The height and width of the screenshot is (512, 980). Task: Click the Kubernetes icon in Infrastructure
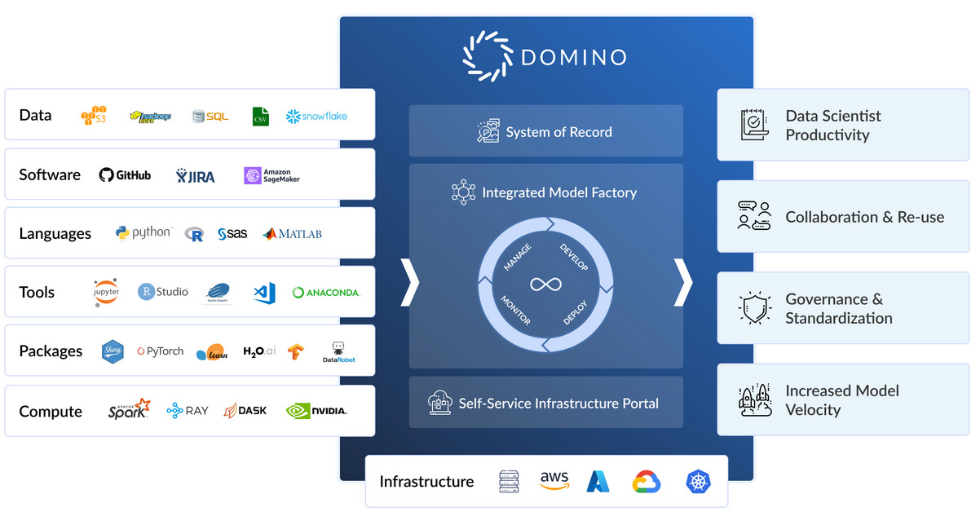click(x=699, y=482)
